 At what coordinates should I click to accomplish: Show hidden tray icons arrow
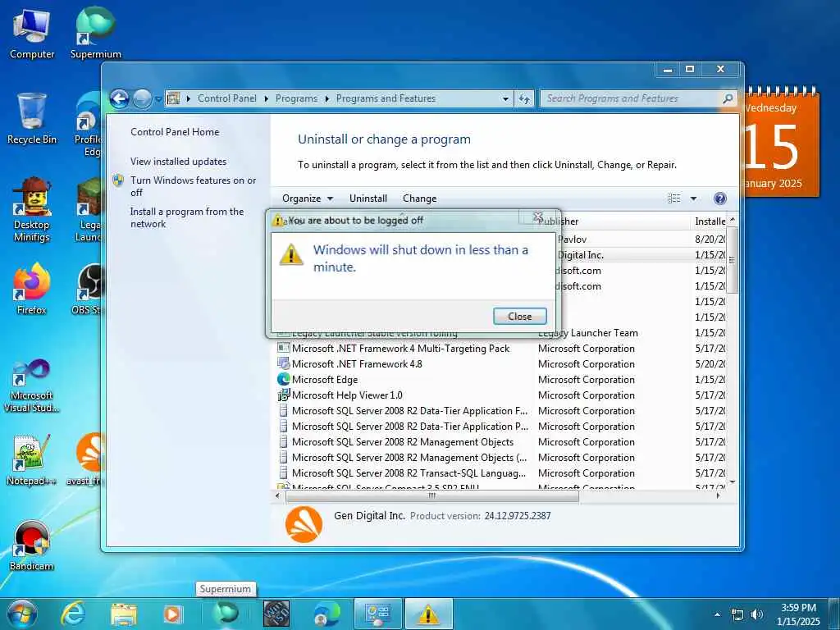[717, 614]
